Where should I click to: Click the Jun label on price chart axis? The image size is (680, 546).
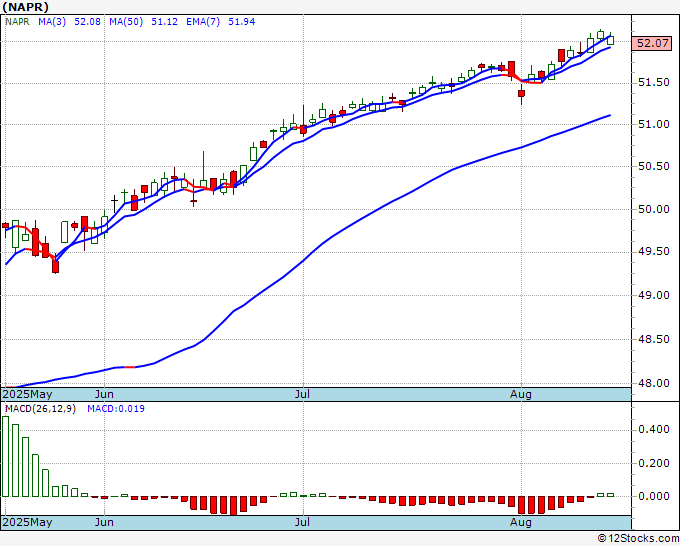104,394
